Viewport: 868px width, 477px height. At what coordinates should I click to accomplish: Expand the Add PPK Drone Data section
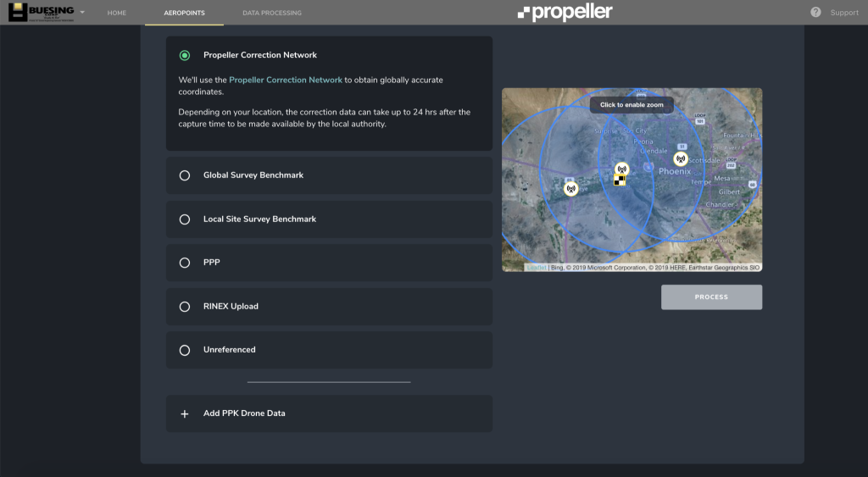(244, 413)
